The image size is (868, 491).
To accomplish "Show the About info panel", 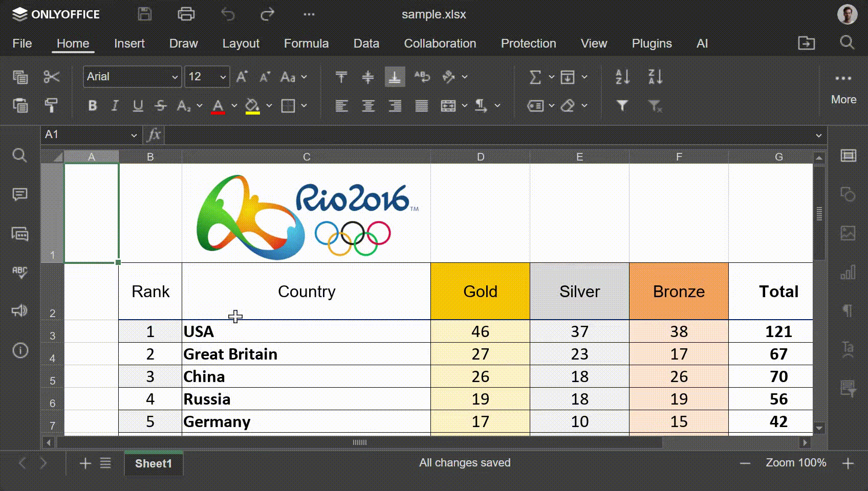I will [x=20, y=350].
